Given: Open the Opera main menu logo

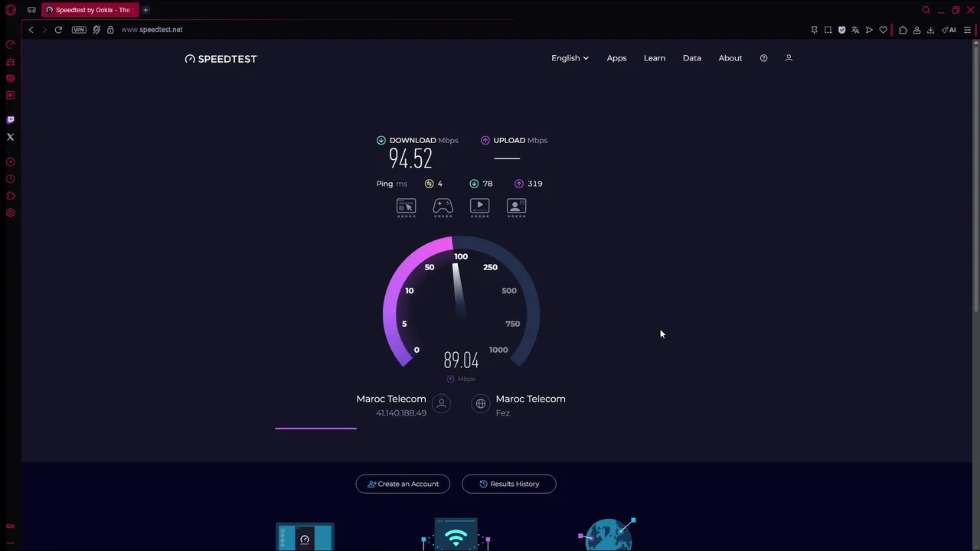Looking at the screenshot, I should pos(11,10).
